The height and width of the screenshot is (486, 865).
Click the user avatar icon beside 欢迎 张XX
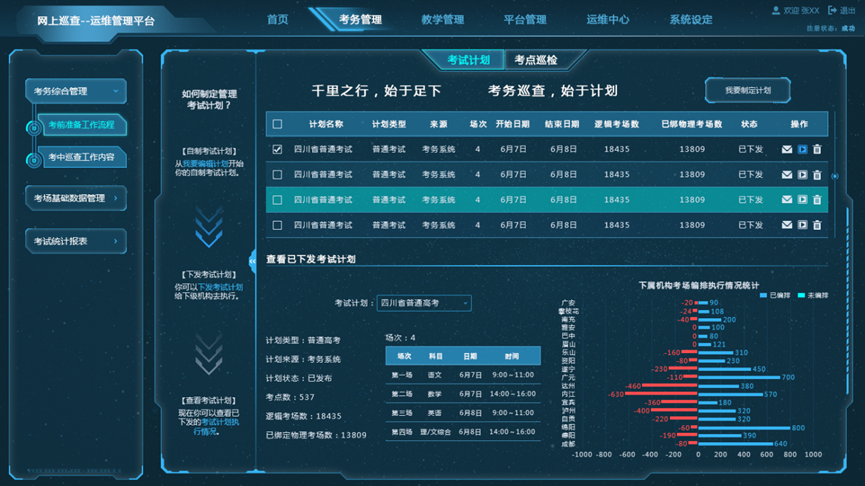pos(776,10)
